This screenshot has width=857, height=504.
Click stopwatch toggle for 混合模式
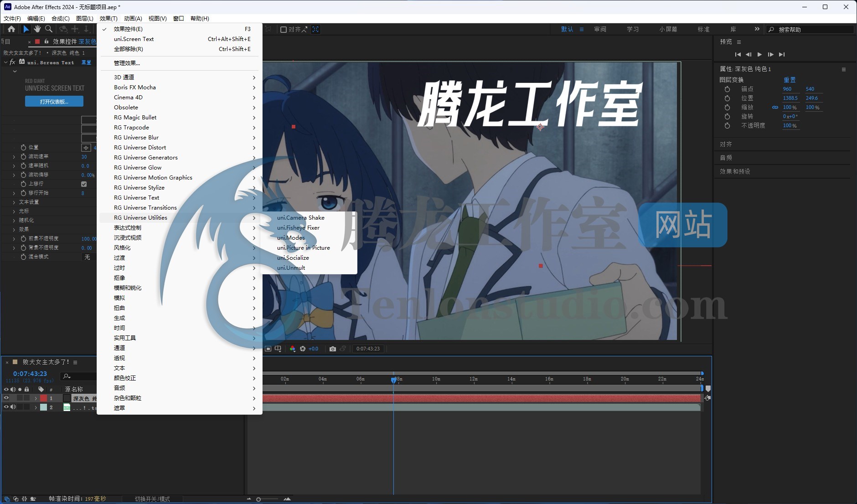click(x=23, y=257)
